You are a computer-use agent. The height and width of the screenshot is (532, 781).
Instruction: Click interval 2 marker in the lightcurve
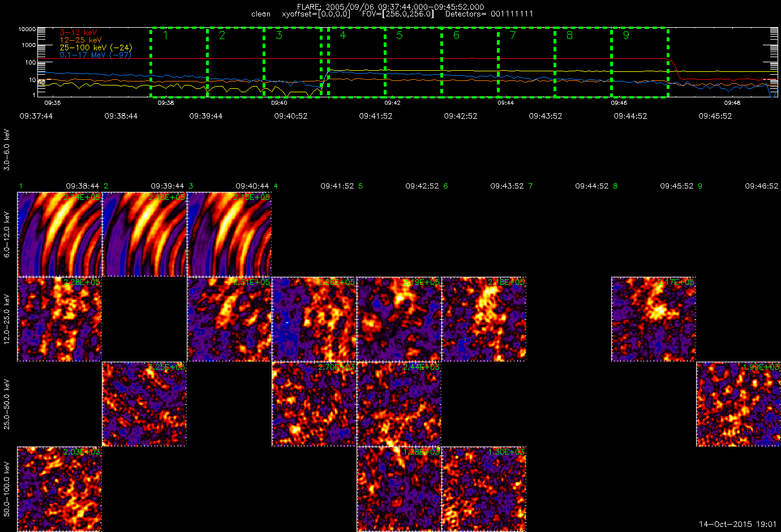tap(222, 35)
